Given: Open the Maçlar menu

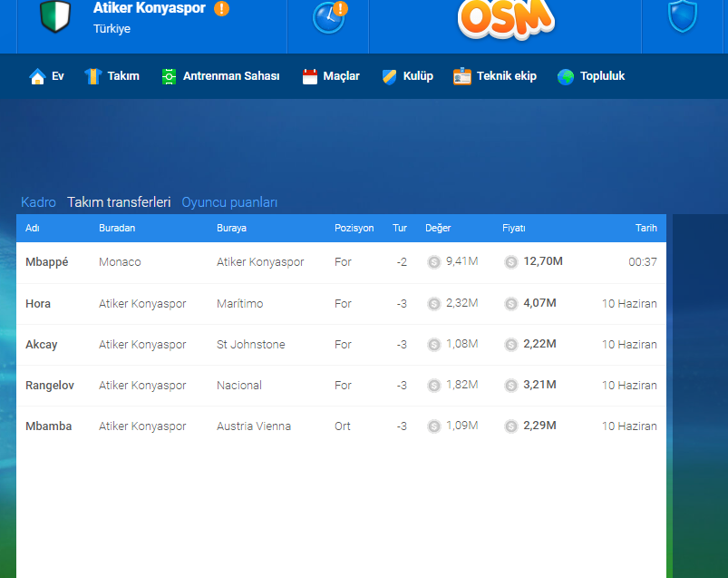Looking at the screenshot, I should [x=331, y=76].
